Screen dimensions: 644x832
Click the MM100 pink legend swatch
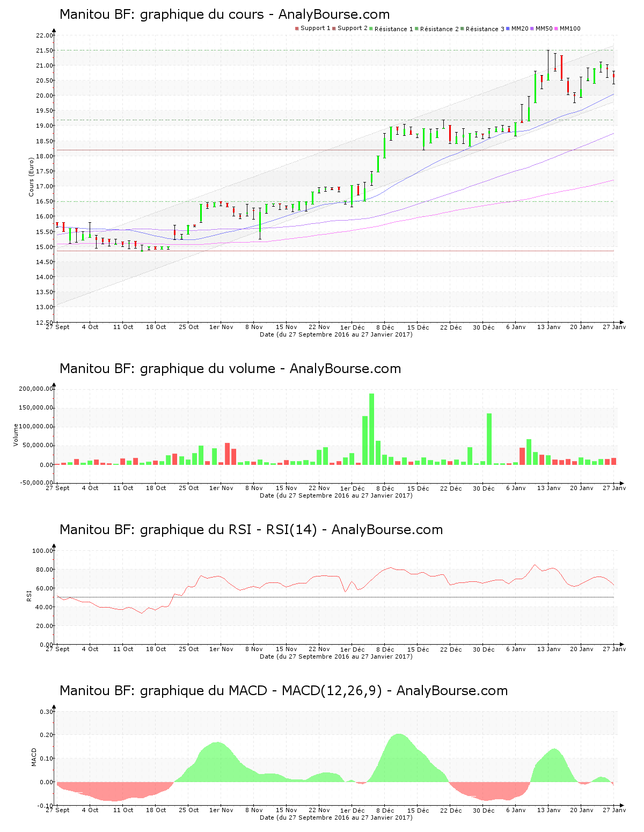(557, 28)
